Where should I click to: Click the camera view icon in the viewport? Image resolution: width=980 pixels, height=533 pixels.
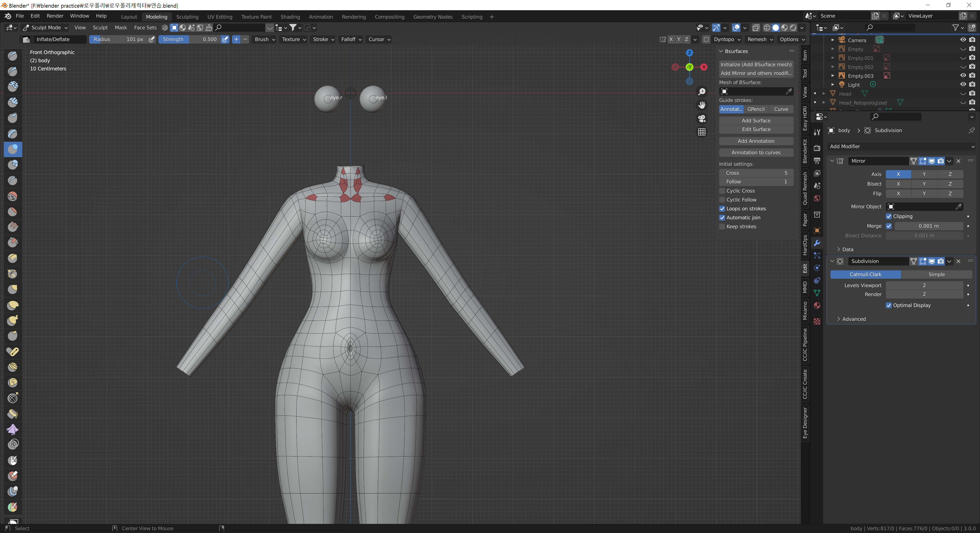(702, 119)
